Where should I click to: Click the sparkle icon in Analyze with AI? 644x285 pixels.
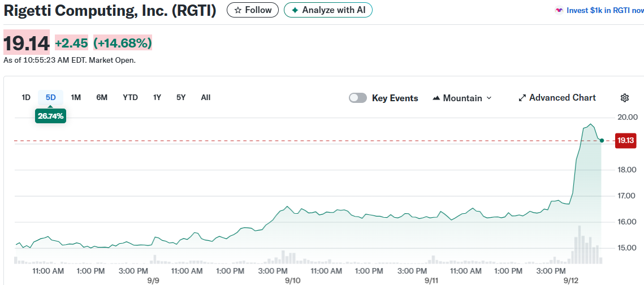295,10
